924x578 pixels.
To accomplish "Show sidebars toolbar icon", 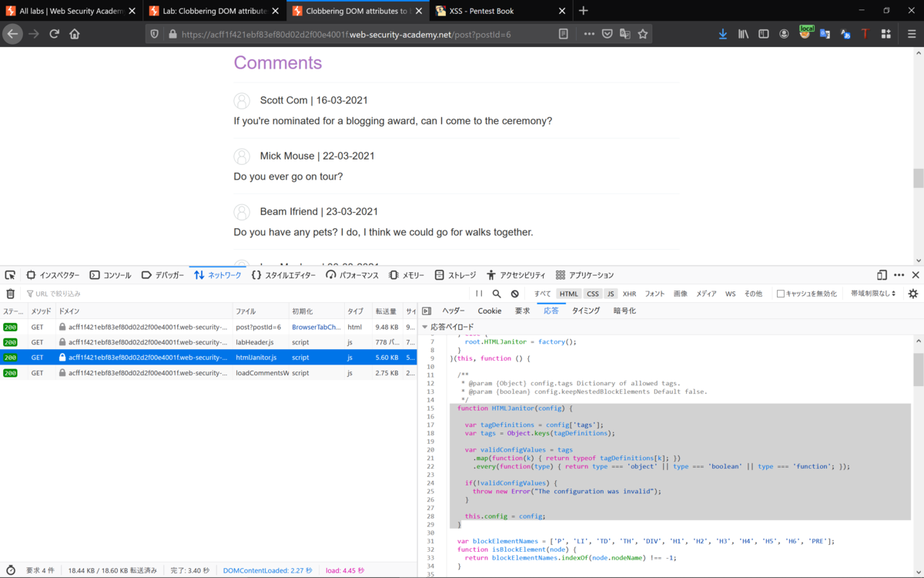I will pos(764,34).
